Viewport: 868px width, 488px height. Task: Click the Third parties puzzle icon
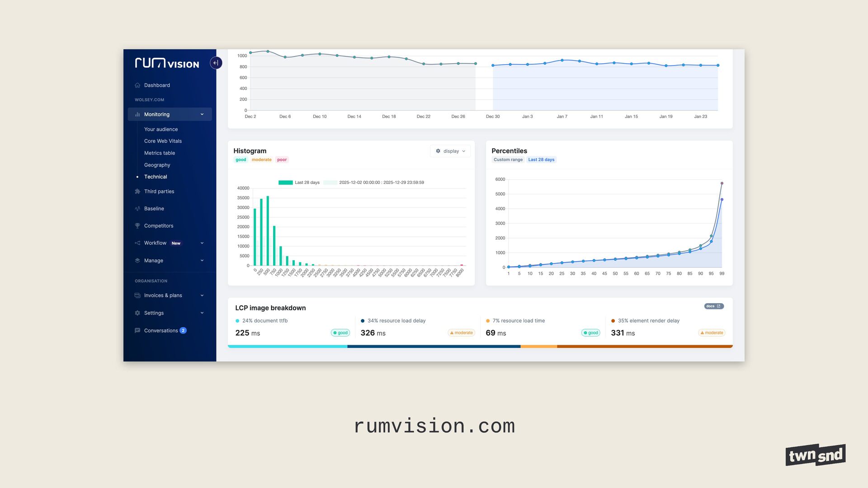point(137,192)
